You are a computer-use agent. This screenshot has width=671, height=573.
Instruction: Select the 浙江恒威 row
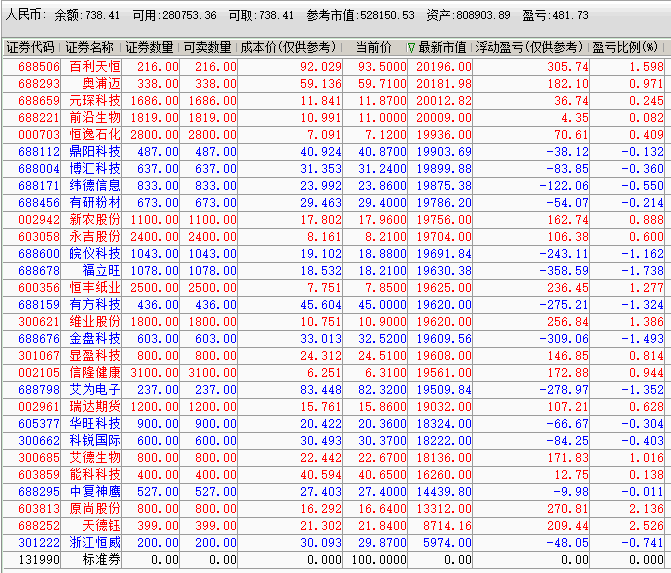(x=333, y=543)
